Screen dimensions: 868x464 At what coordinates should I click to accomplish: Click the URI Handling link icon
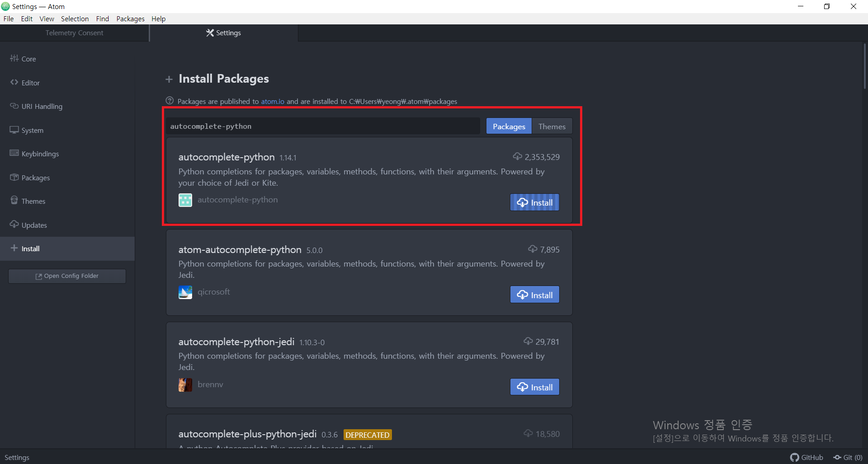point(14,106)
